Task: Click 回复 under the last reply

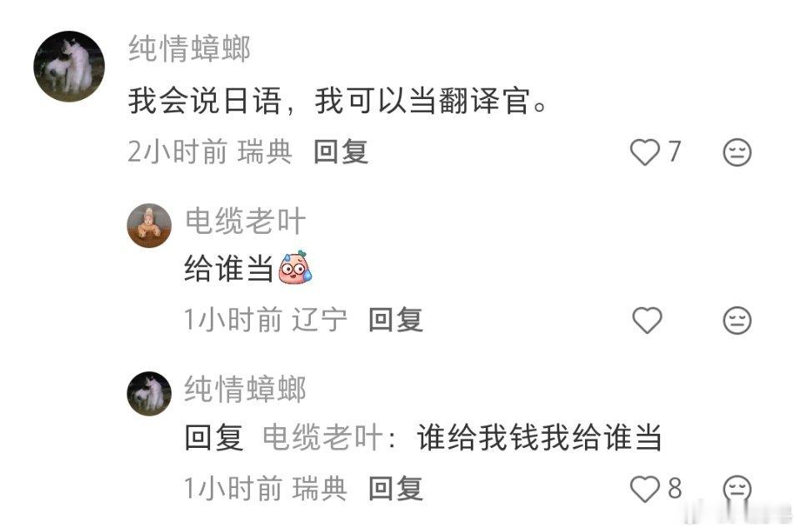Action: pyautogui.click(x=396, y=488)
